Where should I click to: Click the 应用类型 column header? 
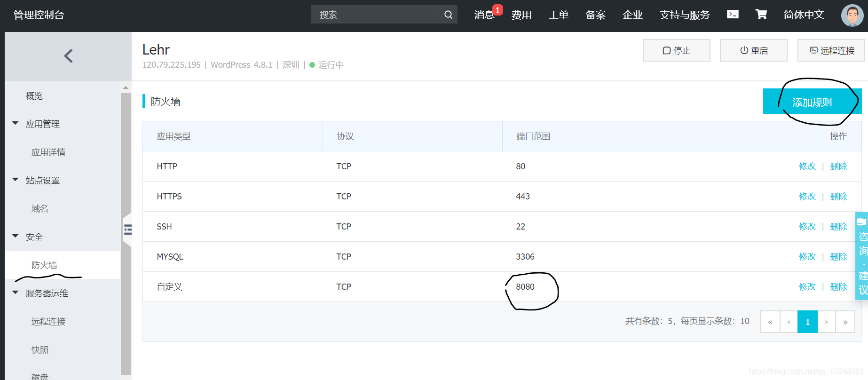[174, 136]
